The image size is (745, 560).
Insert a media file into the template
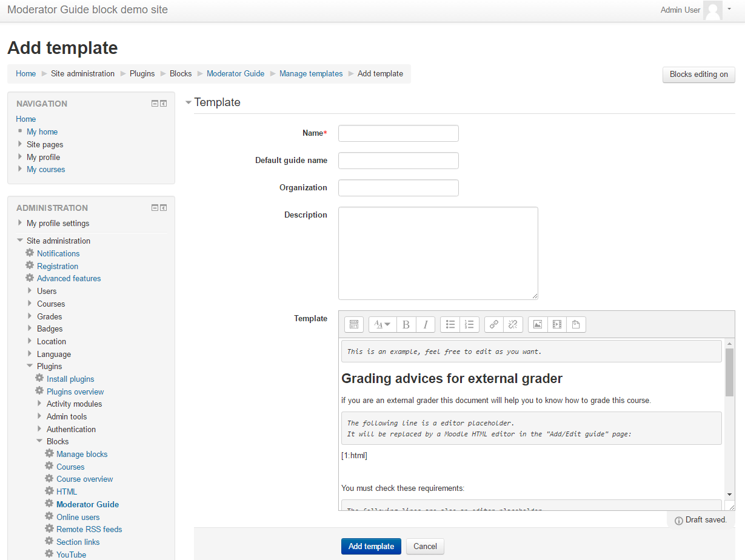(556, 324)
